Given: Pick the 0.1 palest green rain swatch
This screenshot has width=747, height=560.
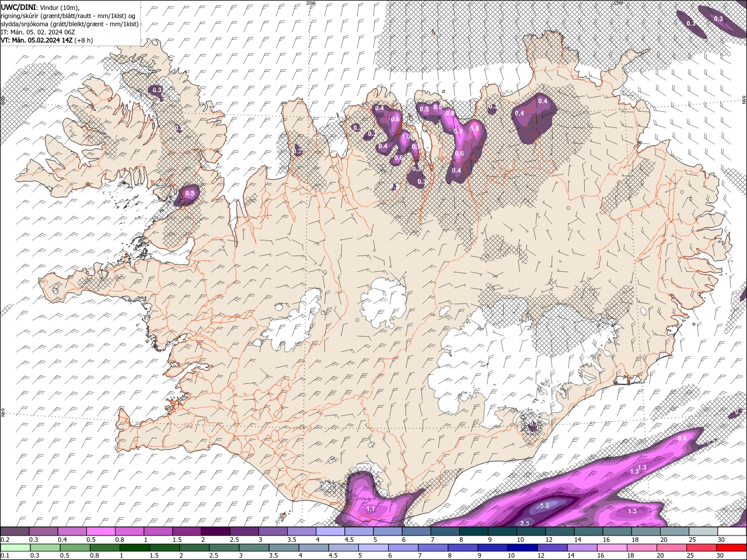Looking at the screenshot, I should [x=15, y=548].
